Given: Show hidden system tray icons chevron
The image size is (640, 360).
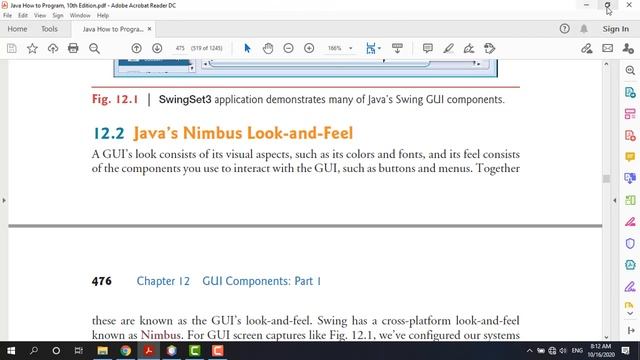Looking at the screenshot, I should [x=529, y=351].
